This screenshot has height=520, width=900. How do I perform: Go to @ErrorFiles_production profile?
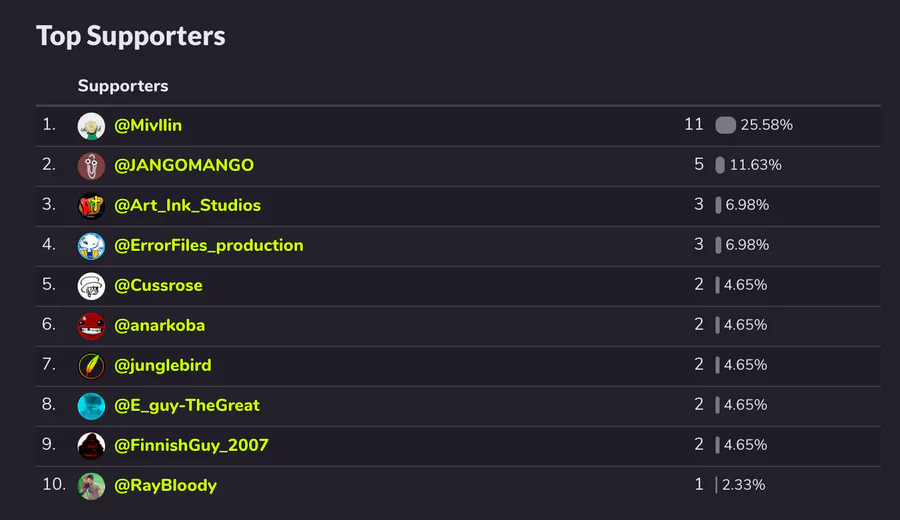[208, 245]
